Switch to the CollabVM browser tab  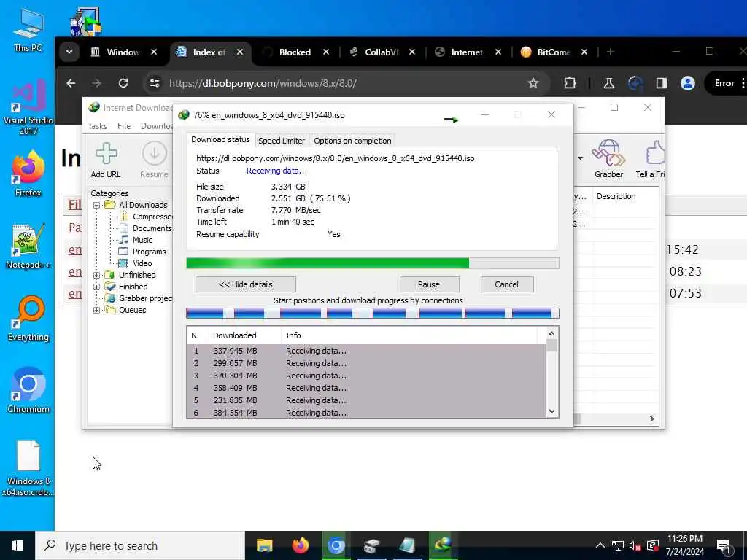tap(381, 52)
